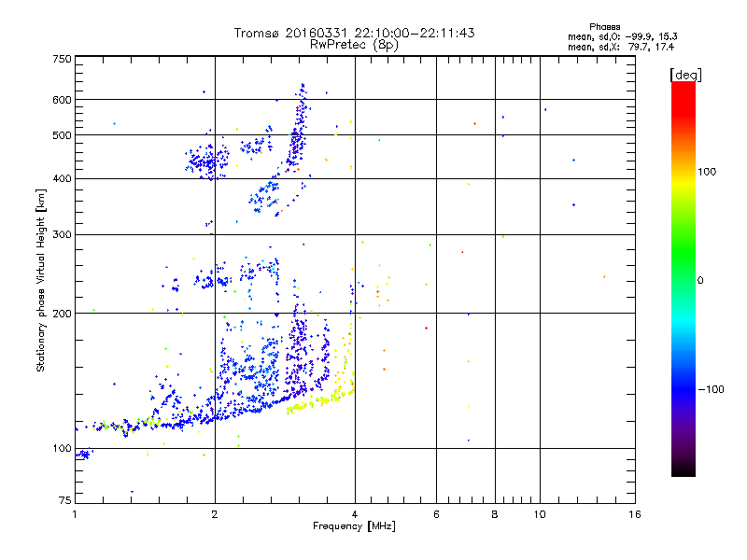This screenshot has width=747, height=560.
Task: Click the vertical blue trace peaking above 600 km
Action: [x=299, y=129]
